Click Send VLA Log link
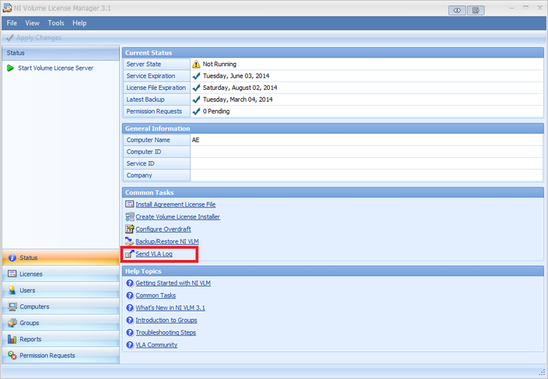Viewport: 548px width, 379px height. (154, 254)
